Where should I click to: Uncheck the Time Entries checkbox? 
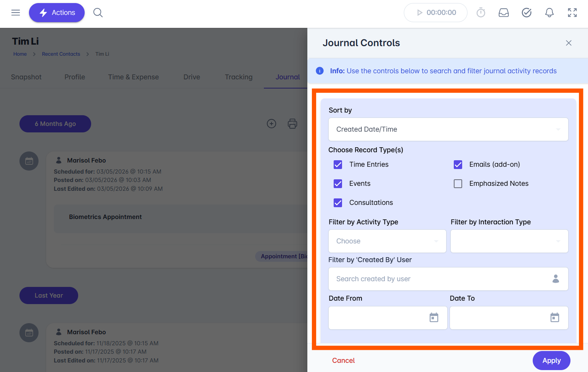[x=338, y=164]
